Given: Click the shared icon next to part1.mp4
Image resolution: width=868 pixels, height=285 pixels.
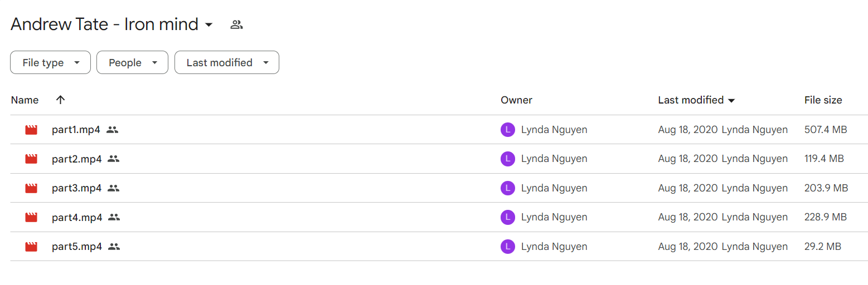Looking at the screenshot, I should pyautogui.click(x=112, y=130).
